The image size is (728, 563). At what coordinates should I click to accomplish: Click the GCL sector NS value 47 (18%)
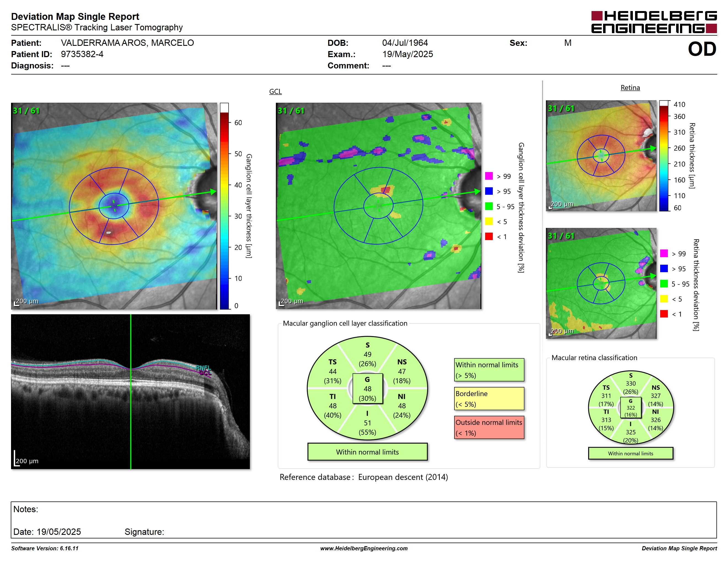coord(402,376)
